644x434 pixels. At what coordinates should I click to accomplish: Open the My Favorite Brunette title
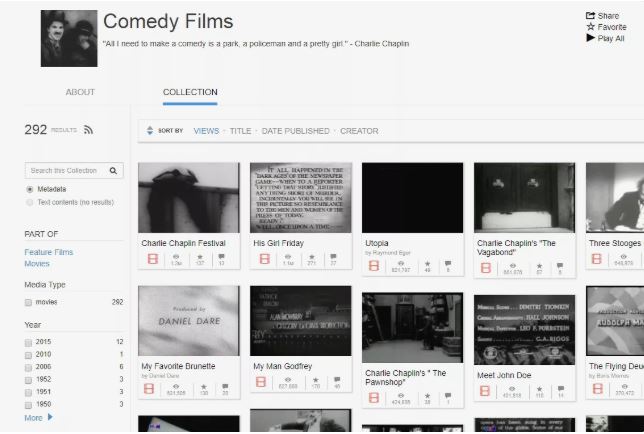click(x=178, y=366)
